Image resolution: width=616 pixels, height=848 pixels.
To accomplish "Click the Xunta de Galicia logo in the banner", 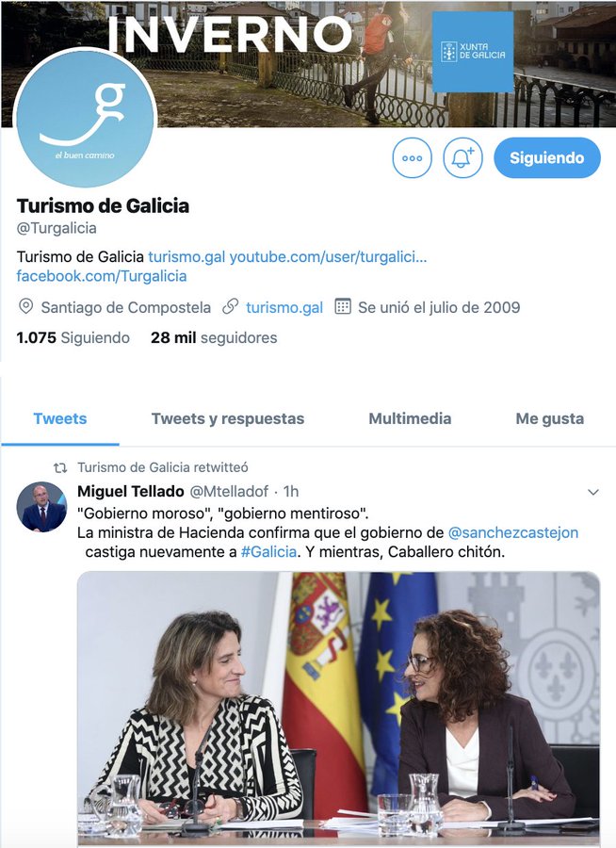I will pyautogui.click(x=473, y=52).
